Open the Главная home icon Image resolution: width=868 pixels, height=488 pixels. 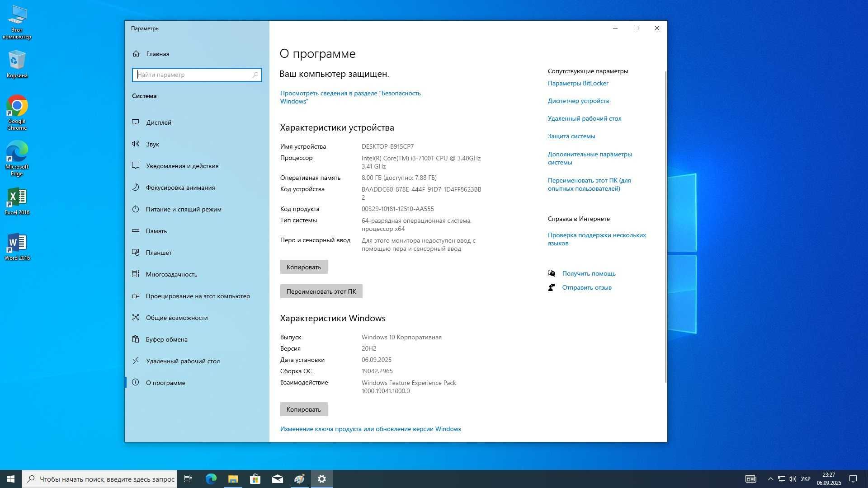click(136, 54)
